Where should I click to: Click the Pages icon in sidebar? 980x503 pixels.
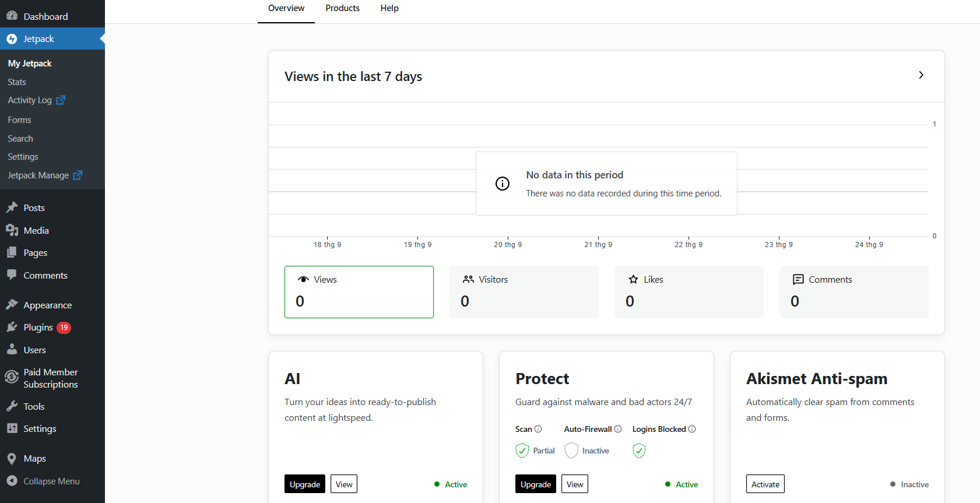tap(12, 252)
